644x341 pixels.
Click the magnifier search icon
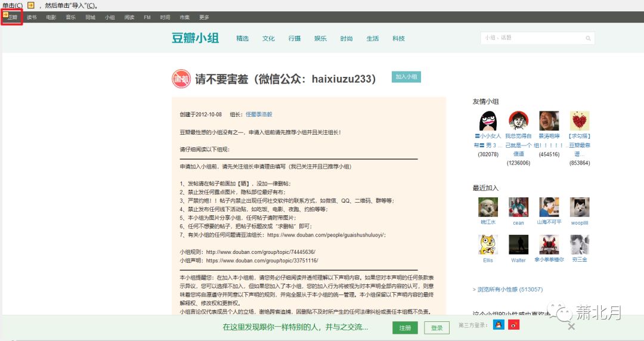point(588,38)
